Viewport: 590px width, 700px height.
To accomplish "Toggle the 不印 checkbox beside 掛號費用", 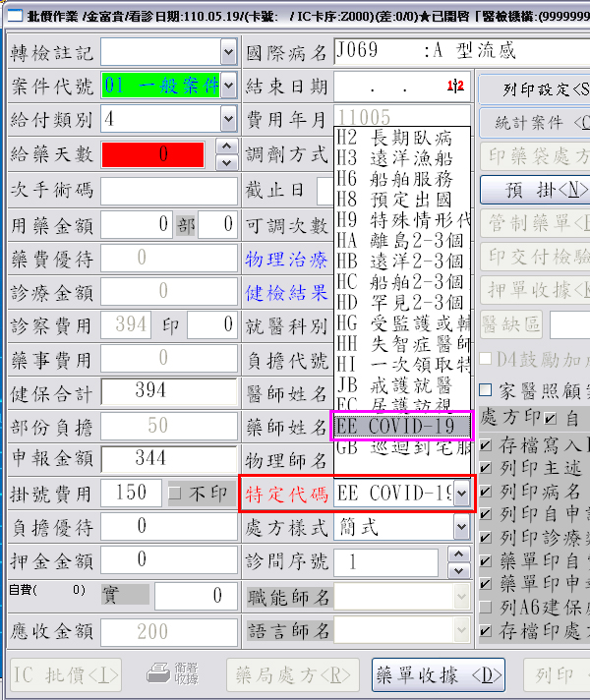I will (176, 493).
